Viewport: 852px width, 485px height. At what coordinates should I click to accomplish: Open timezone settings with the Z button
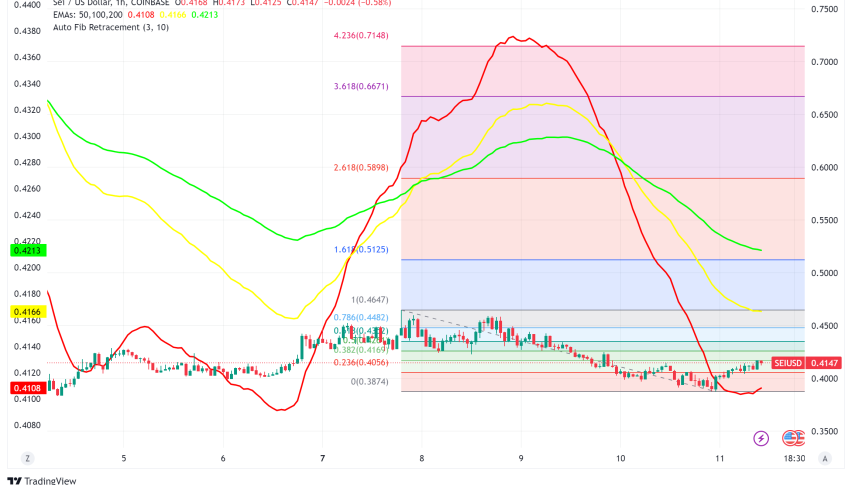click(27, 458)
